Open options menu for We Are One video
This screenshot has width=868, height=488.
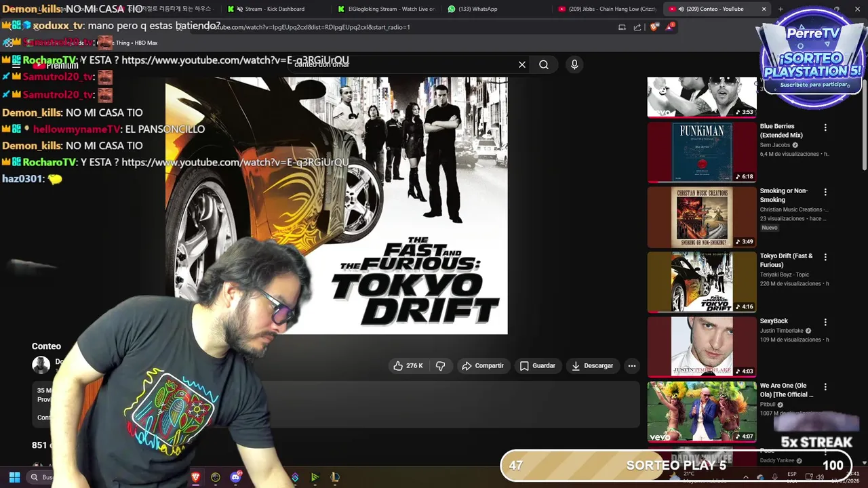coord(825,387)
